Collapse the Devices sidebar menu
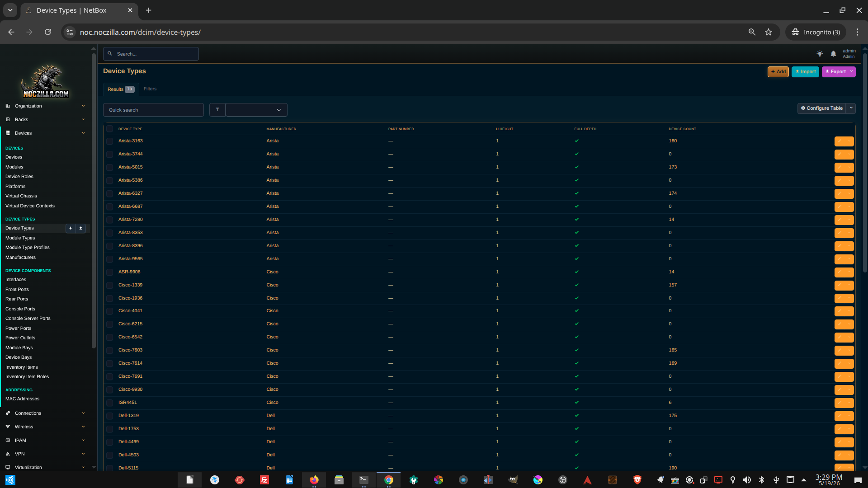Viewport: 868px width, 488px height. pos(45,133)
